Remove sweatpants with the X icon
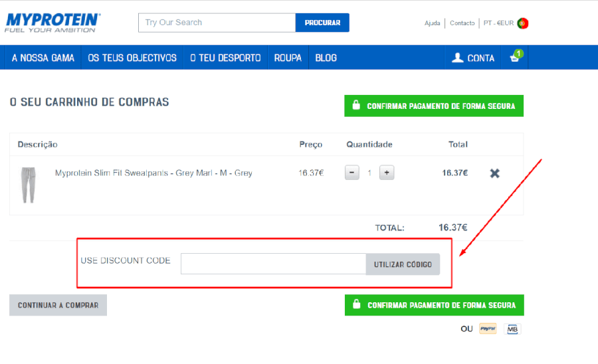The width and height of the screenshot is (598, 364). tap(494, 173)
